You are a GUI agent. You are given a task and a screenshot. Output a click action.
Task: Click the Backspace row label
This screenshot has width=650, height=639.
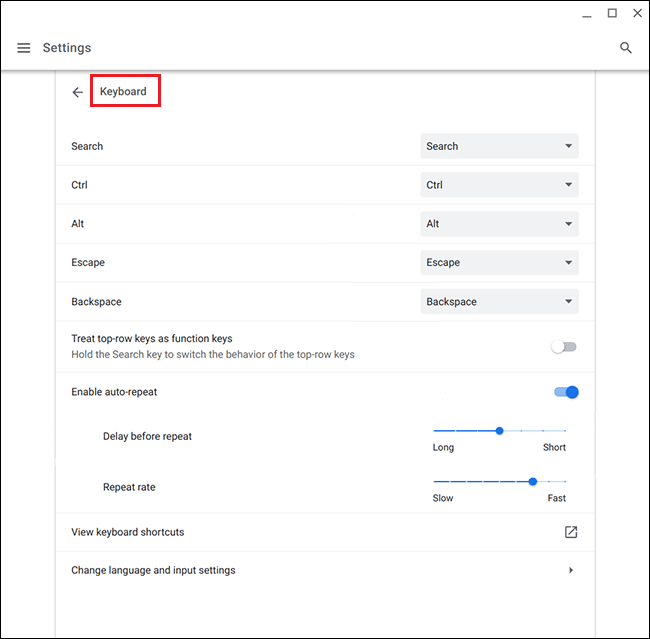tap(96, 301)
